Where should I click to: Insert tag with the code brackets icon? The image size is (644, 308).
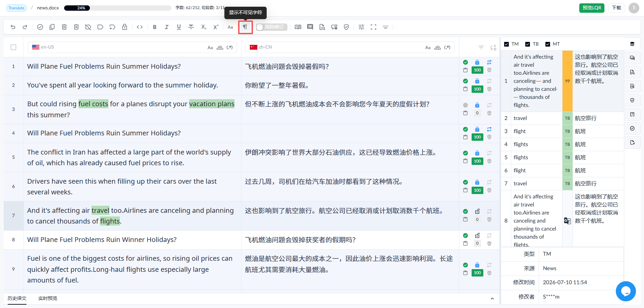[140, 27]
